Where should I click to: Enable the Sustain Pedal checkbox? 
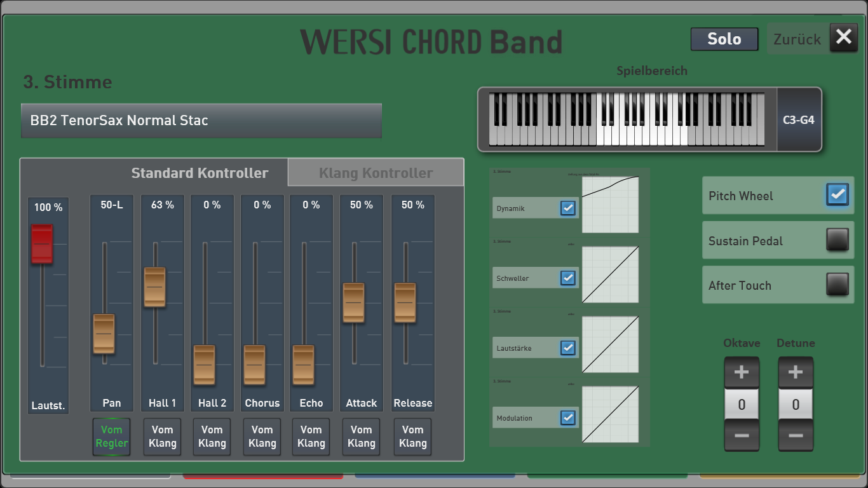click(837, 240)
